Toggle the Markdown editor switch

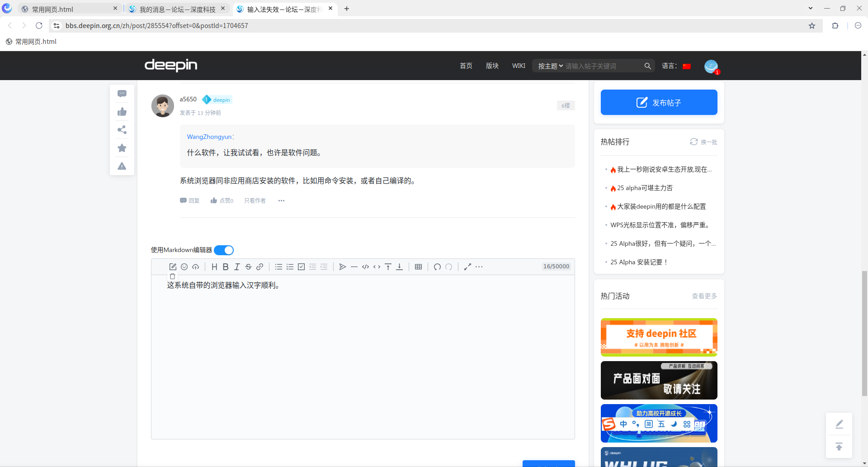(x=224, y=250)
